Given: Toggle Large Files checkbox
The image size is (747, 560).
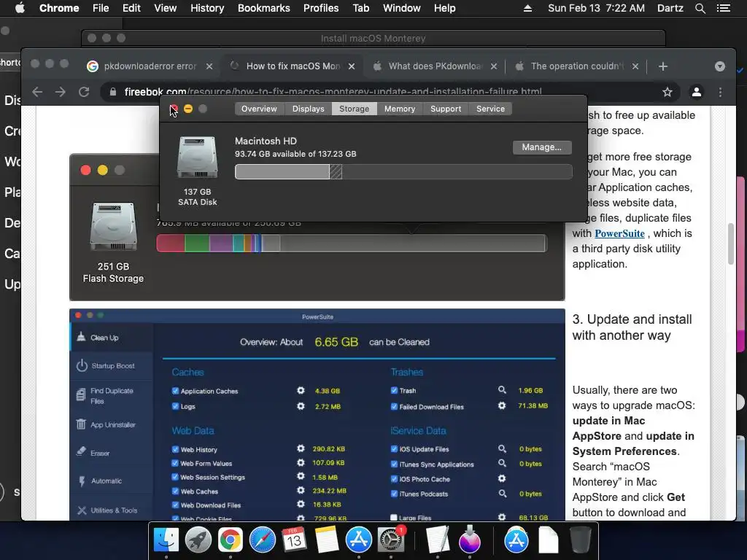Looking at the screenshot, I should pos(394,517).
